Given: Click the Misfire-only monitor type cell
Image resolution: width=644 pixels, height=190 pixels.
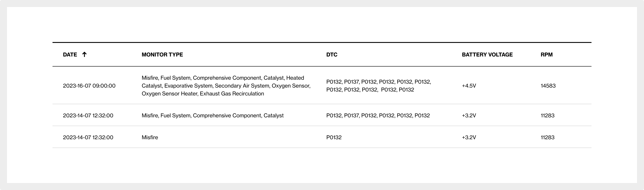Looking at the screenshot, I should pos(150,137).
